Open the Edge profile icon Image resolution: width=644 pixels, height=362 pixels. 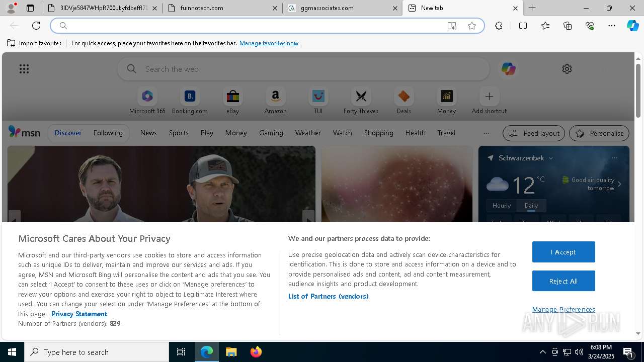pos(11,8)
